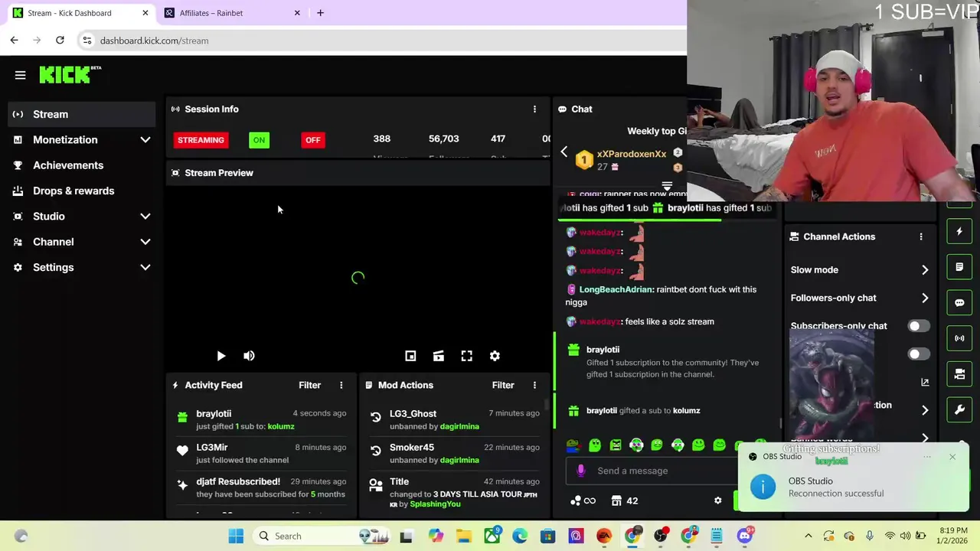Click SplashingYou link in Mod Actions
The width and height of the screenshot is (980, 551).
435,504
